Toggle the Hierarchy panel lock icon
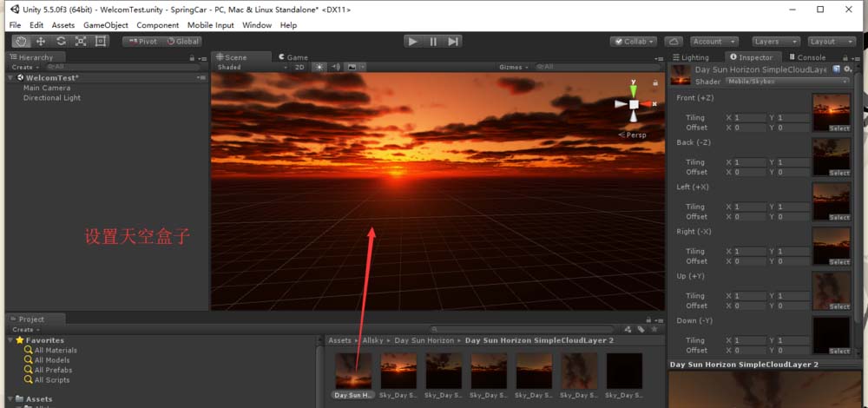This screenshot has height=408, width=868. pos(192,58)
